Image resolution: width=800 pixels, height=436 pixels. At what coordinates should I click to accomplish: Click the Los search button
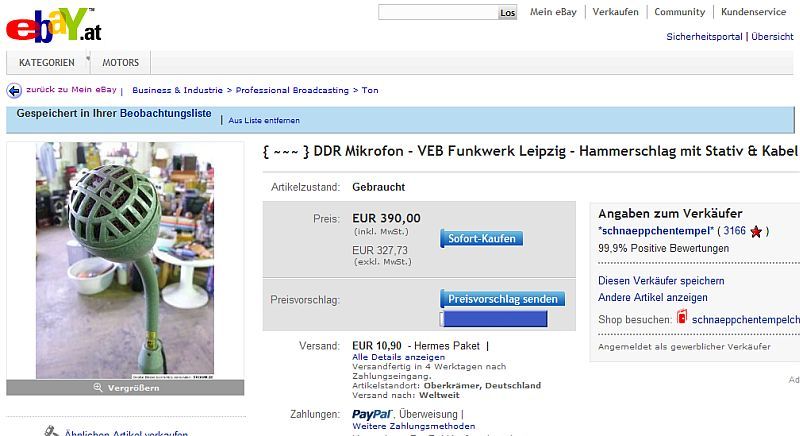point(507,13)
